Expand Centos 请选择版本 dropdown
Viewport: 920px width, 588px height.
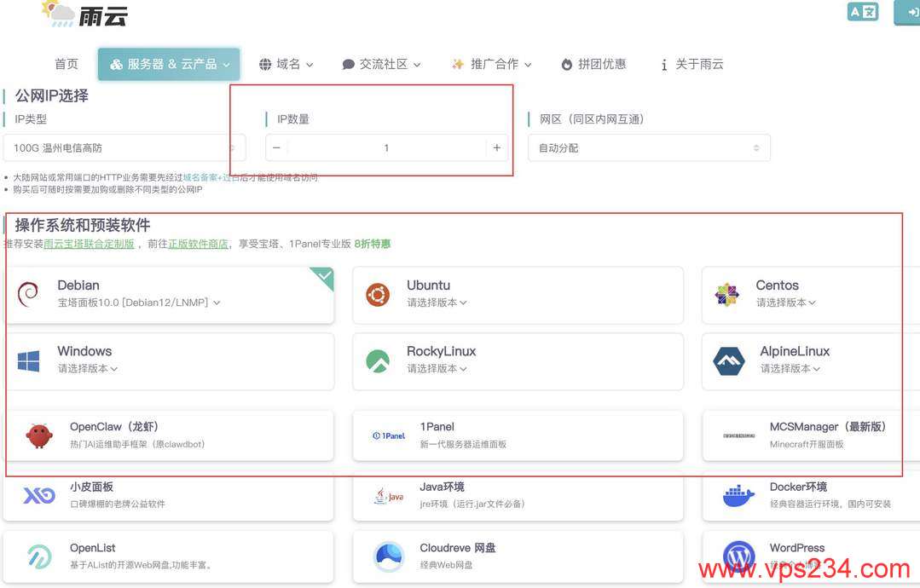point(785,303)
